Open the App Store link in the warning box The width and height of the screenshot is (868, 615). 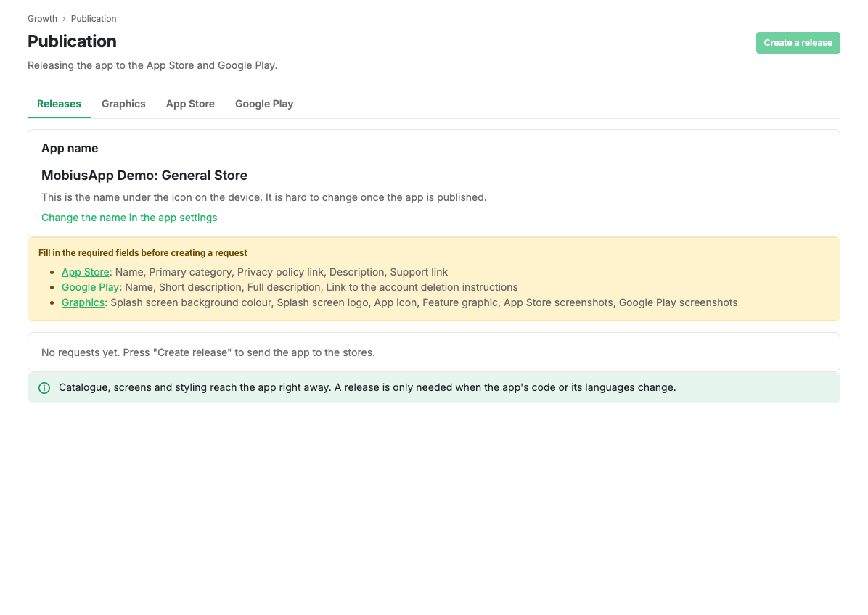point(85,272)
